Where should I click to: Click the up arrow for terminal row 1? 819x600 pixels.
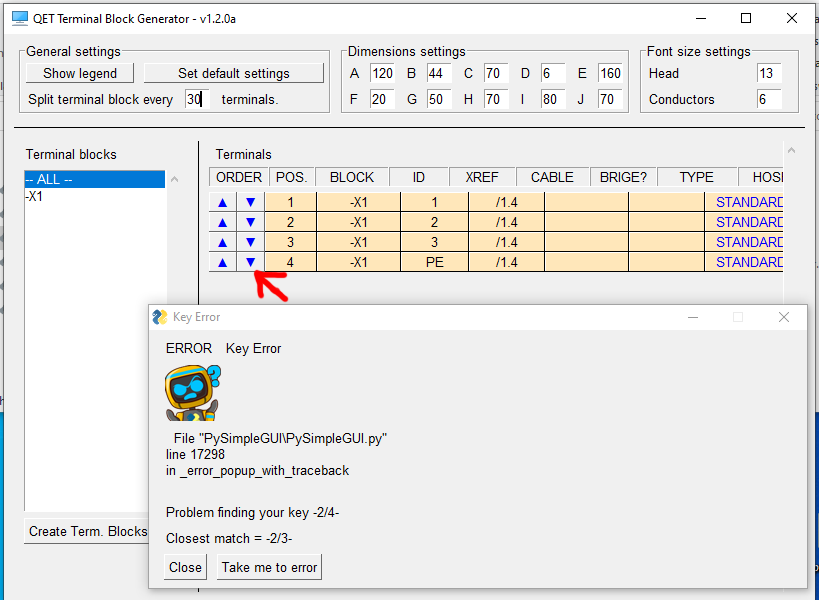point(223,202)
